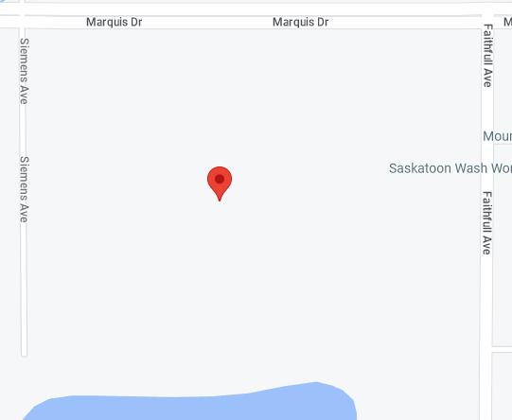Screen dimensions: 512x420
Task: Click the upper Faithfull Ave label
Action: coord(487,56)
